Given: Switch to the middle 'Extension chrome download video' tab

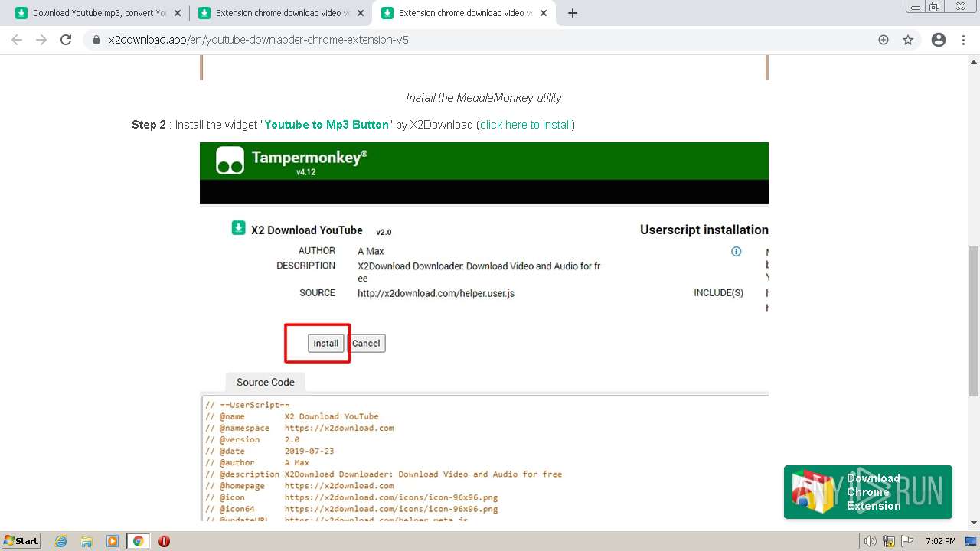Looking at the screenshot, I should [281, 13].
